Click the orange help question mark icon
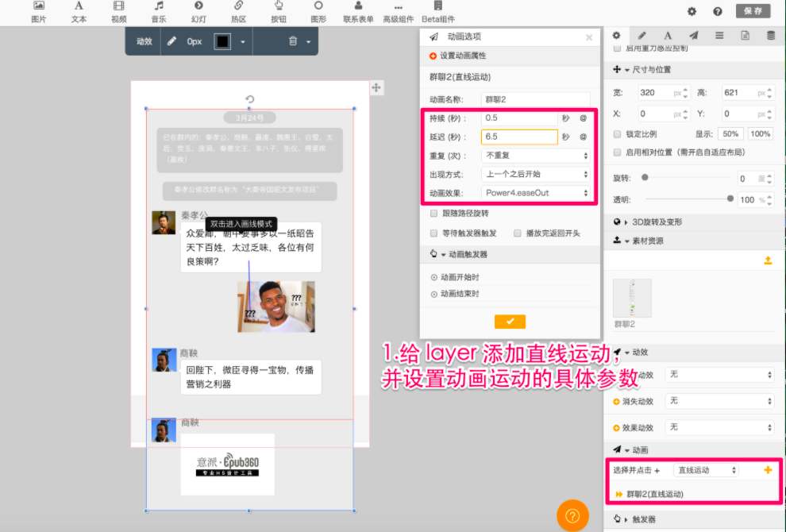This screenshot has width=786, height=532. pos(572,515)
